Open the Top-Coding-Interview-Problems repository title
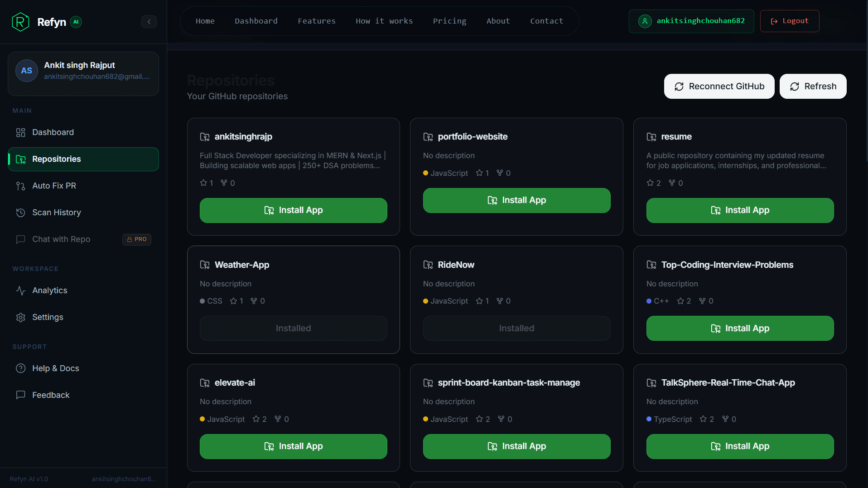Viewport: 868px width, 488px height. (x=727, y=265)
